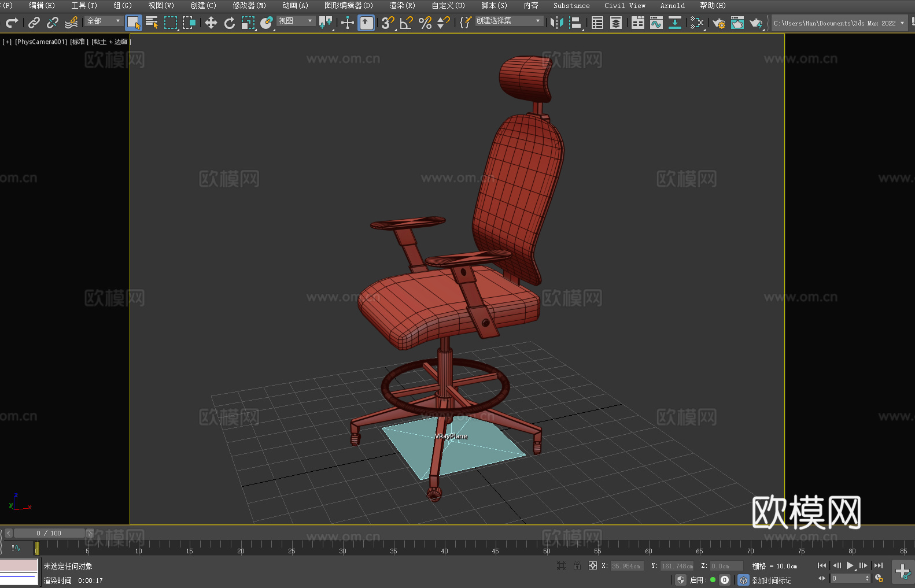Expand the project path dropdown arrow

(902, 23)
